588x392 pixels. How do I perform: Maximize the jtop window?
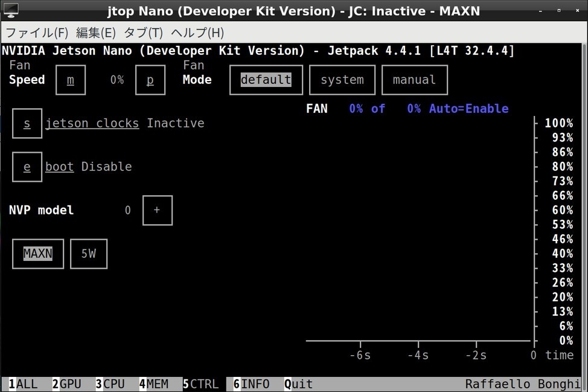(559, 11)
